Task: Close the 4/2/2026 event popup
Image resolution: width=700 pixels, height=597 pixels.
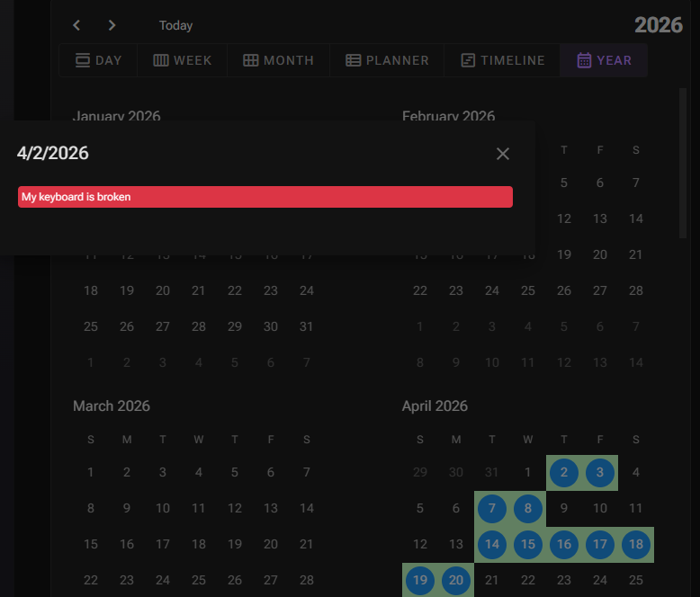Action: [503, 154]
